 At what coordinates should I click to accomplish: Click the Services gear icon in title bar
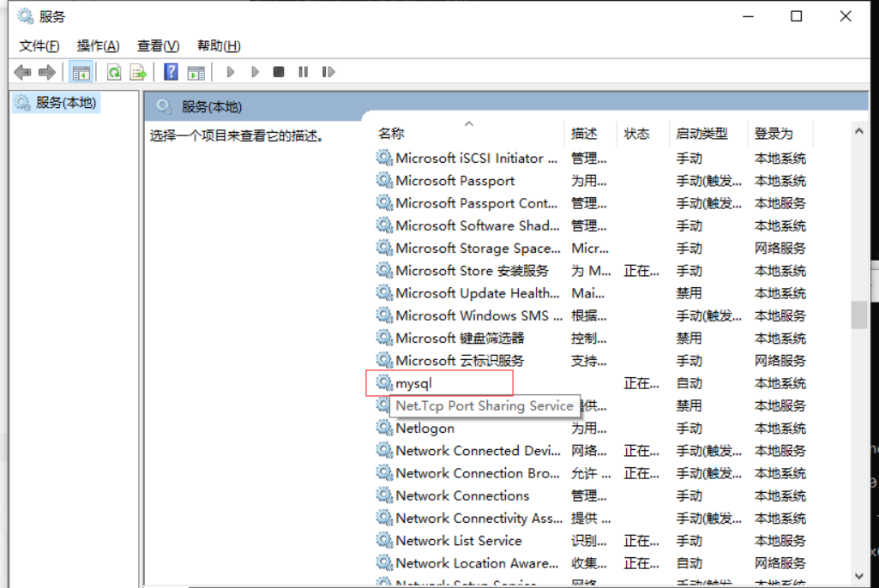point(25,16)
